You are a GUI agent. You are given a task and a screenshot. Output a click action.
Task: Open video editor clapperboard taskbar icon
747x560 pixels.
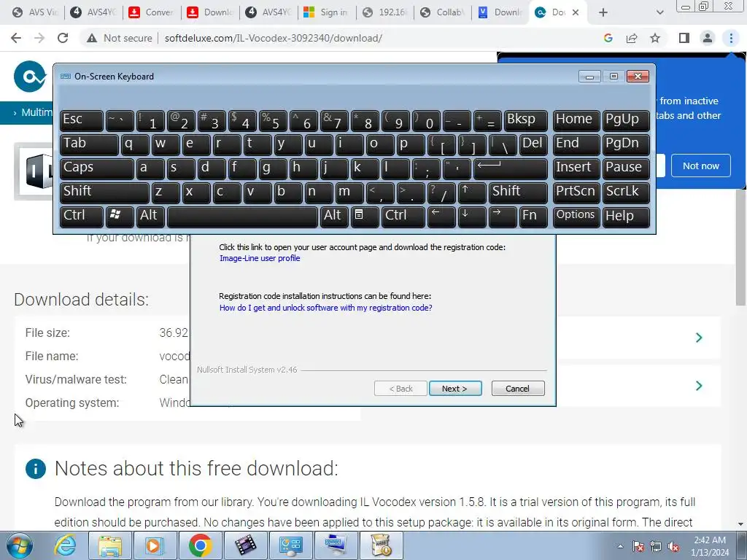click(x=245, y=545)
